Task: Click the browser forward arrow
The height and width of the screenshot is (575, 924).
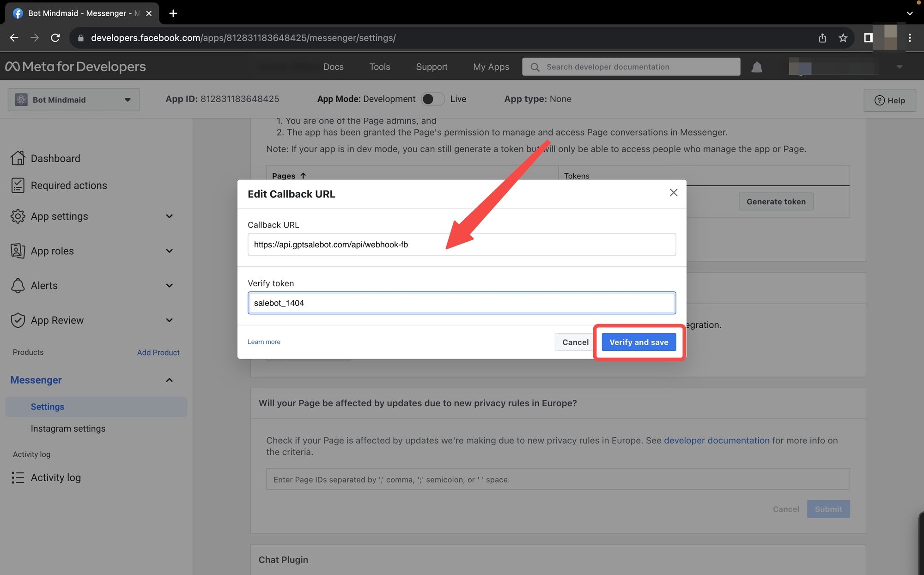Action: 35,38
